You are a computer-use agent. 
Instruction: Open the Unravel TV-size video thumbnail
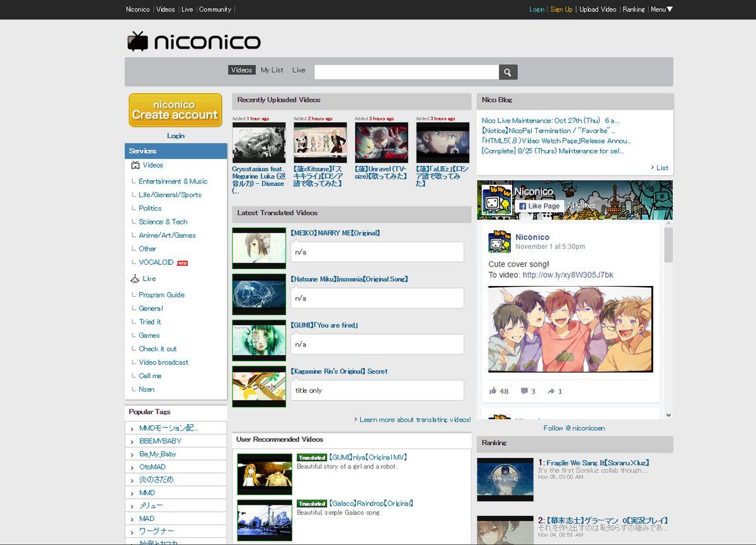(381, 143)
